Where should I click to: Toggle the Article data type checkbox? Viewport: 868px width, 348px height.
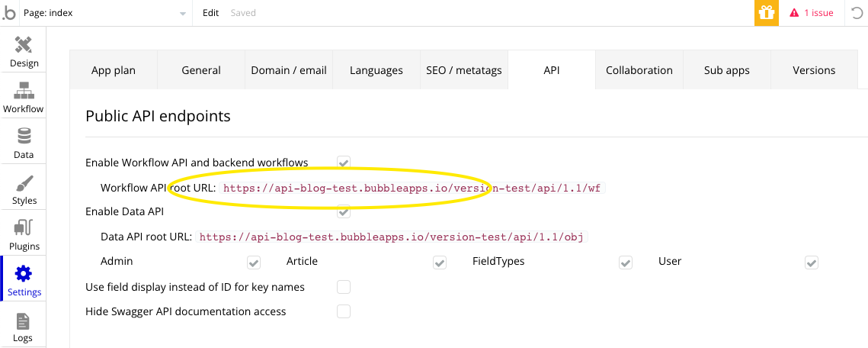(440, 262)
